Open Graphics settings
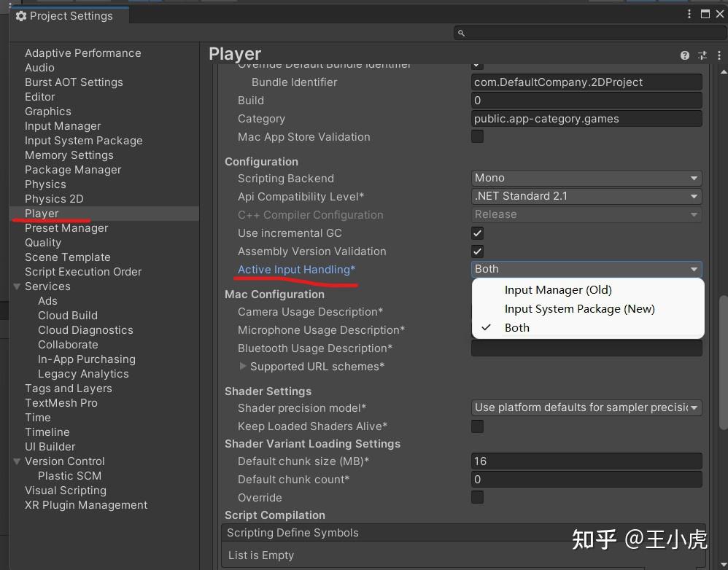Viewport: 728px width, 570px height. [x=48, y=112]
